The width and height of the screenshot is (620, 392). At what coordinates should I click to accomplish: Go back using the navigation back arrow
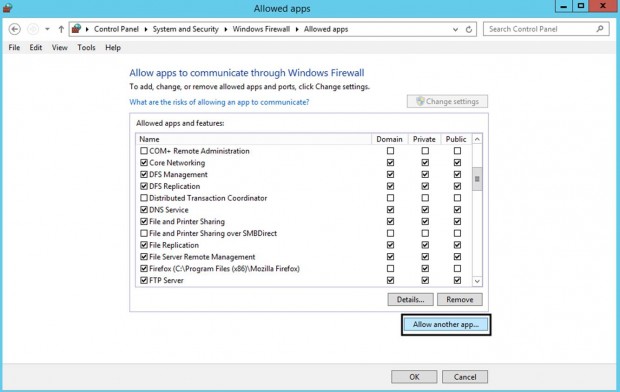(x=15, y=29)
